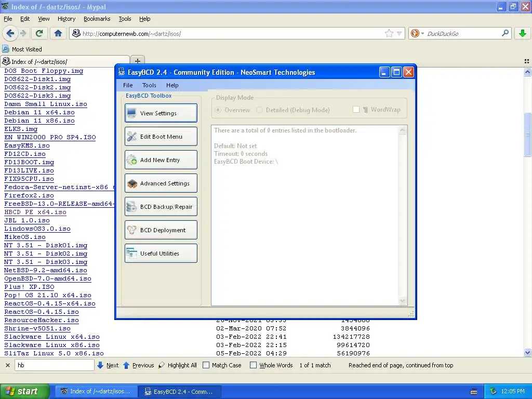Open Debian 11 x64.iso link
This screenshot has width=532, height=399.
pyautogui.click(x=39, y=112)
